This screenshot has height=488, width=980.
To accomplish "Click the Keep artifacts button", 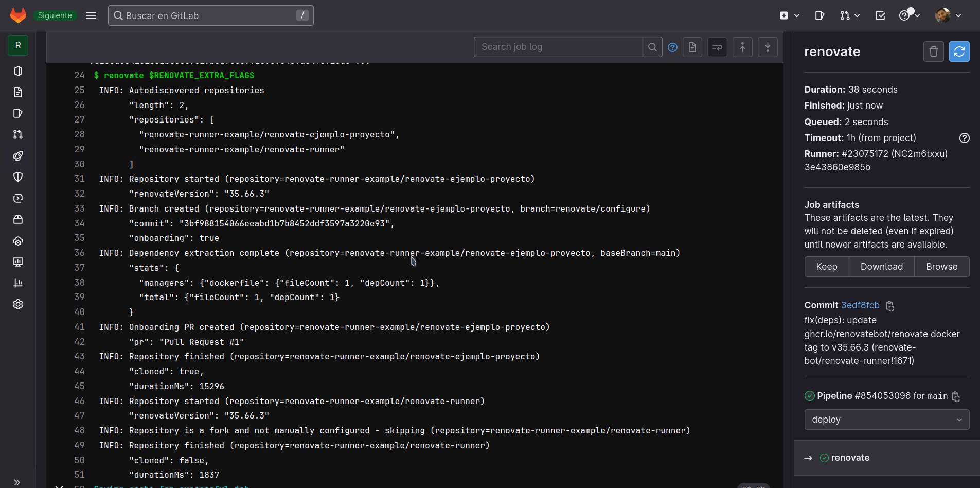I will click(x=827, y=267).
